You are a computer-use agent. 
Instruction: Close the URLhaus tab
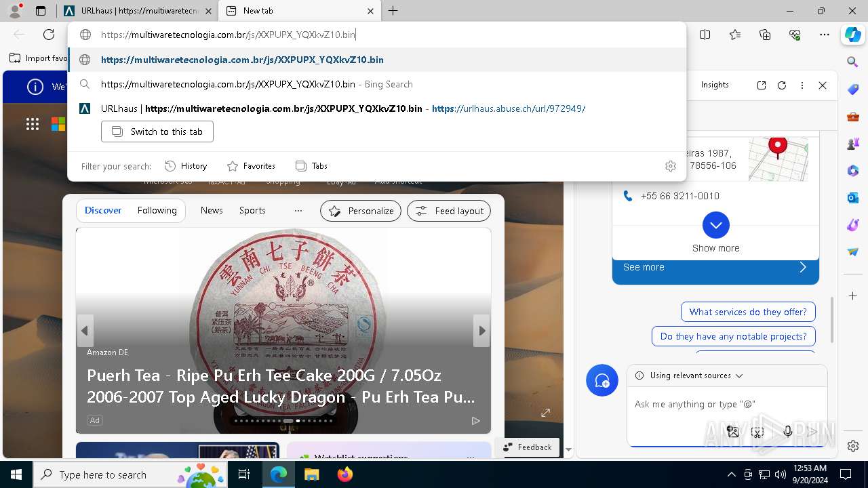(x=208, y=11)
